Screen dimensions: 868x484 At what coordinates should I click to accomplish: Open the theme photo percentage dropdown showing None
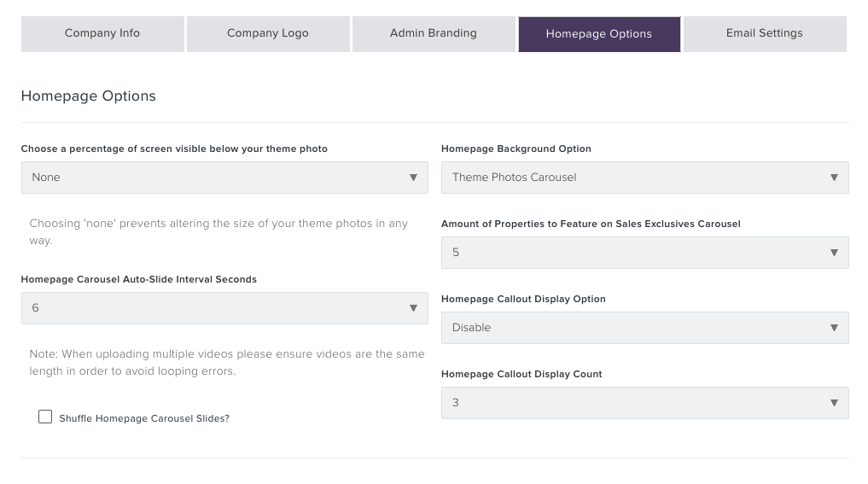[x=224, y=178]
